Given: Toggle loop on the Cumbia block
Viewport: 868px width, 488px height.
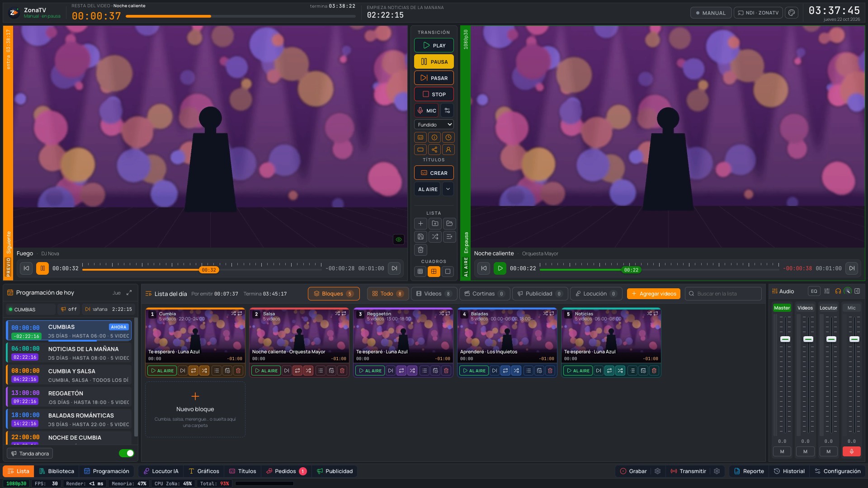Looking at the screenshot, I should click(193, 371).
